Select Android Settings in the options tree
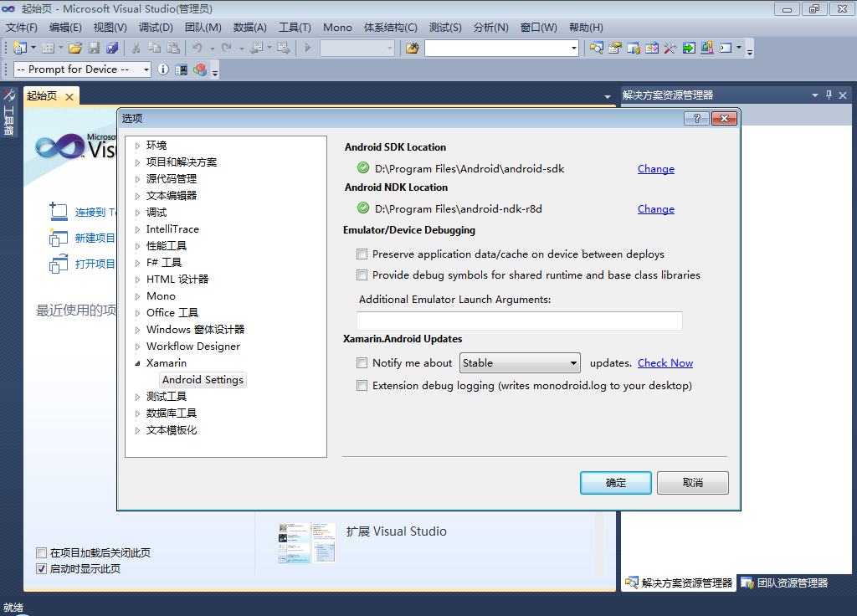 coord(203,380)
